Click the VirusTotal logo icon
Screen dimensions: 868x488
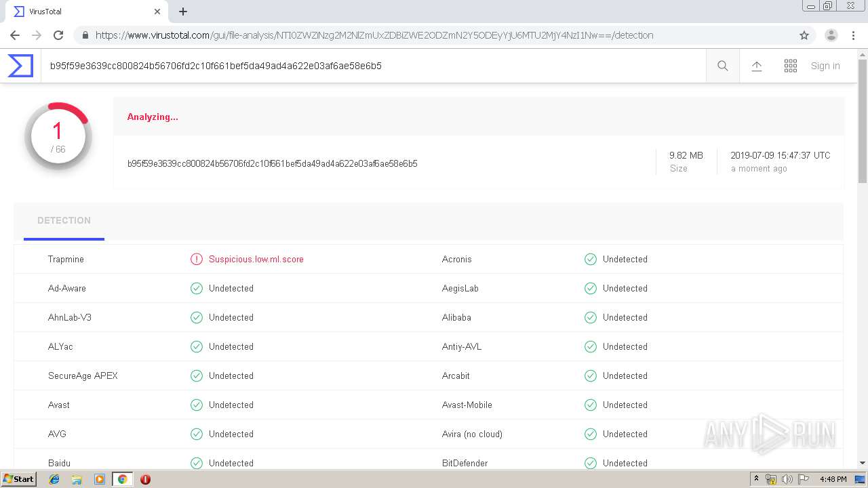tap(20, 66)
